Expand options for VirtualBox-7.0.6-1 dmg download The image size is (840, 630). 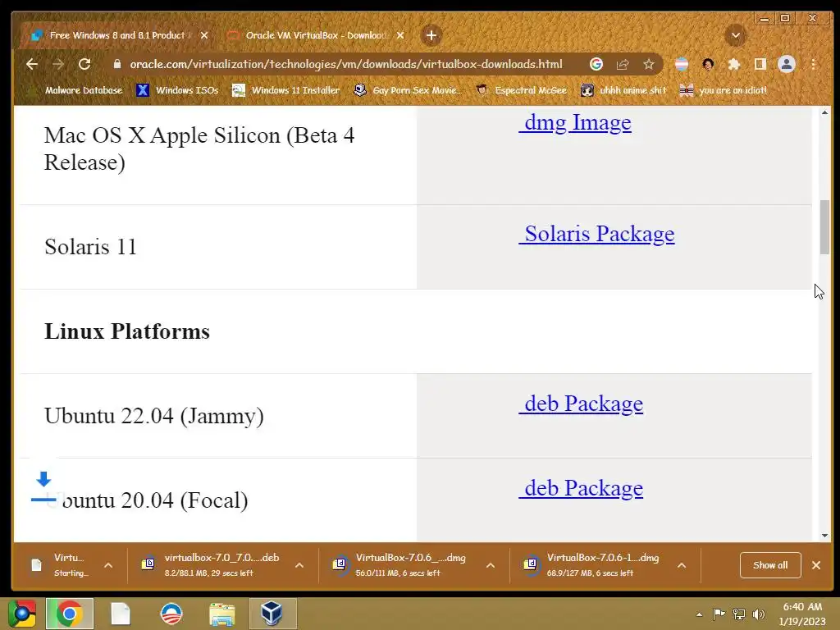pos(682,565)
